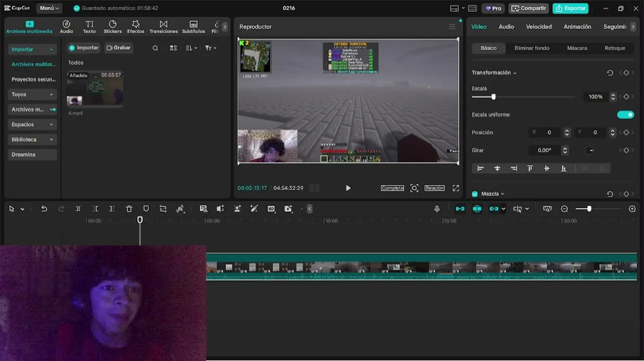Open the Transiciones tab
The image size is (644, 361).
coord(164,27)
